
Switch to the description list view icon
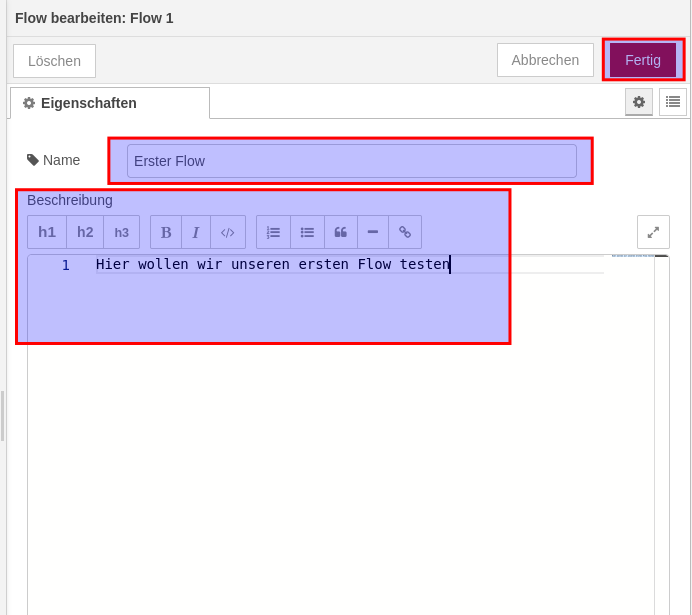tap(673, 102)
